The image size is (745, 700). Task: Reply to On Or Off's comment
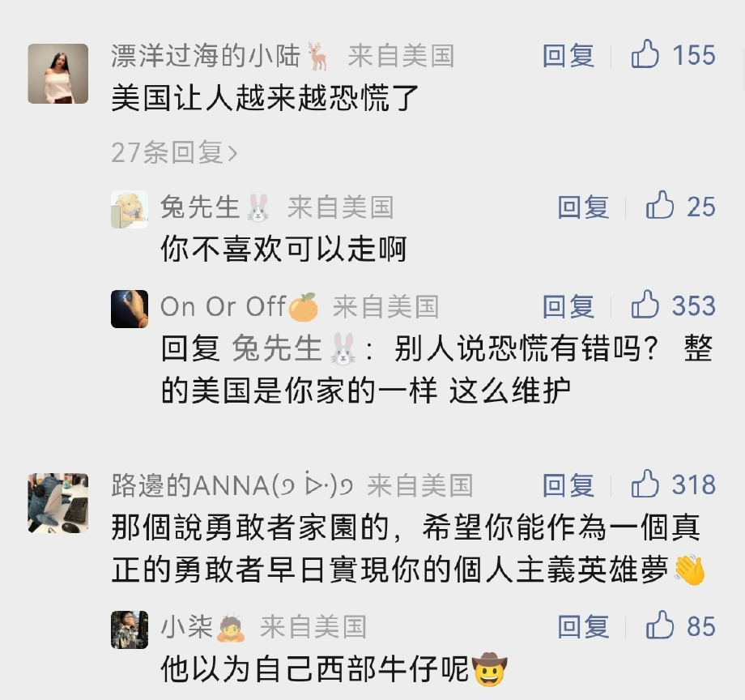click(568, 305)
